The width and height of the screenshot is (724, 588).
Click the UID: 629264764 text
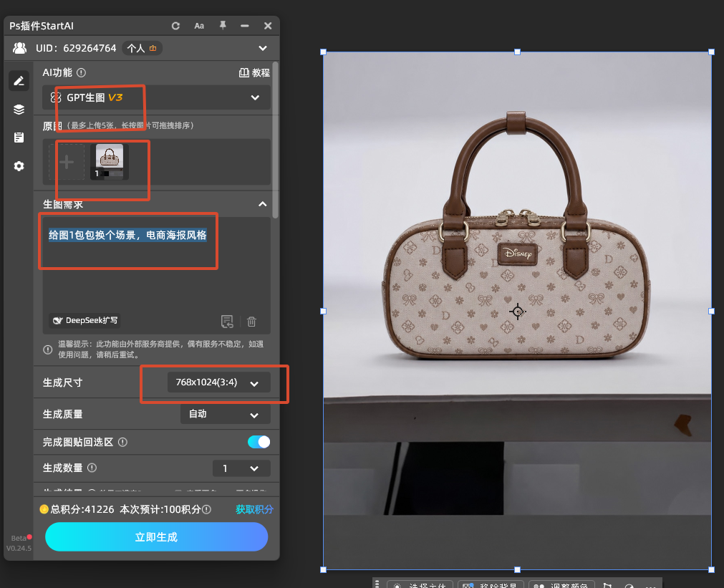pyautogui.click(x=76, y=48)
